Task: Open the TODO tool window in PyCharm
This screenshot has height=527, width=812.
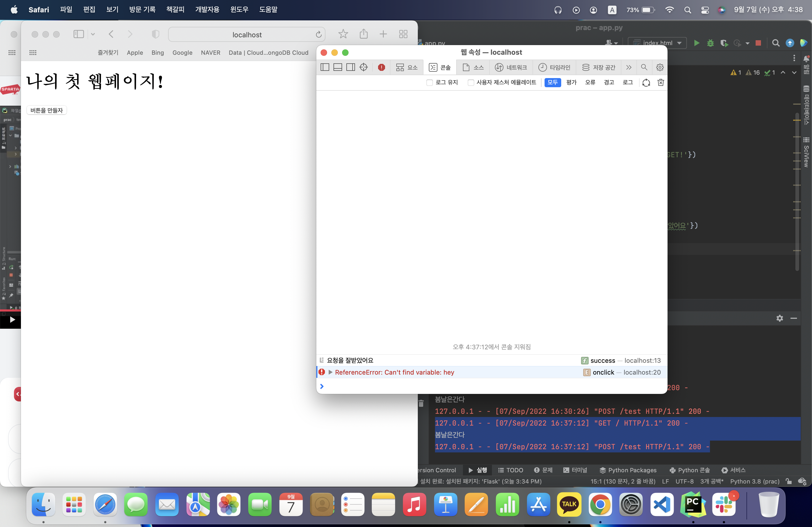Action: click(x=510, y=470)
